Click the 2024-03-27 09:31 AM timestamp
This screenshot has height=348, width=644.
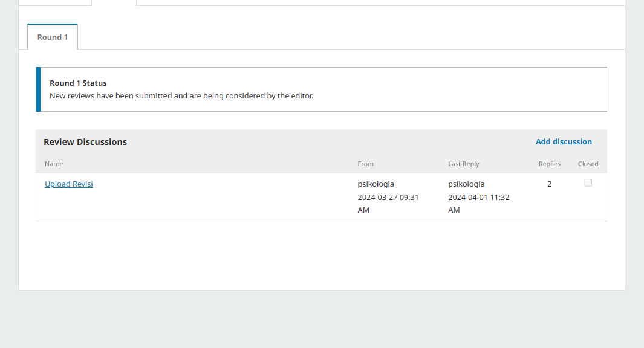click(x=388, y=204)
